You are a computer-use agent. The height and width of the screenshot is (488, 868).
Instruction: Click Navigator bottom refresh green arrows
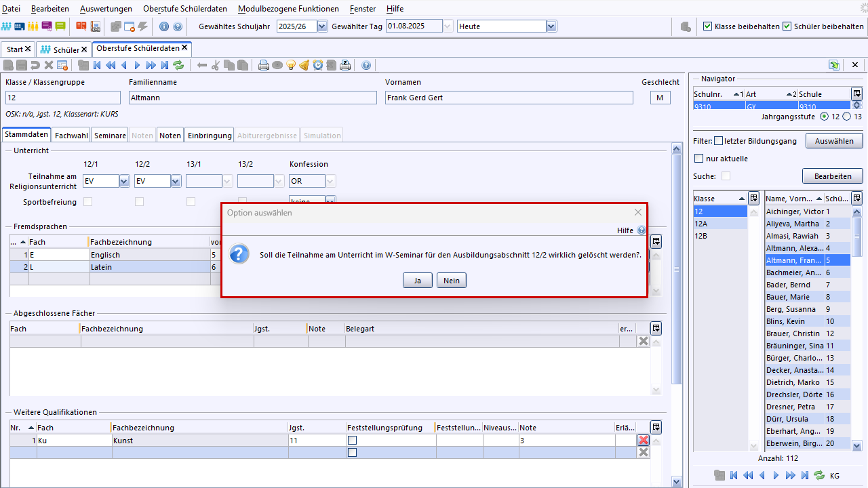(819, 476)
